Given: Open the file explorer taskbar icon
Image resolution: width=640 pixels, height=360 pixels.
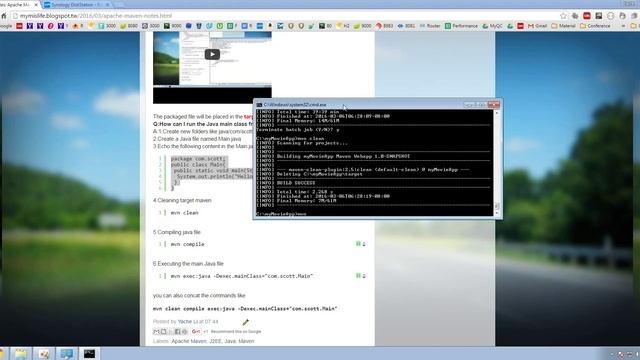Looking at the screenshot, I should pos(21,353).
